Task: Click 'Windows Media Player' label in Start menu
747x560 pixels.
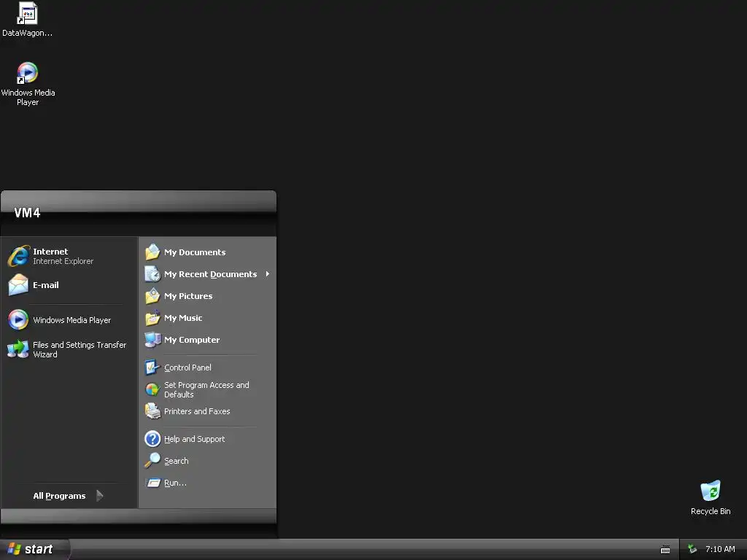Action: pos(72,320)
